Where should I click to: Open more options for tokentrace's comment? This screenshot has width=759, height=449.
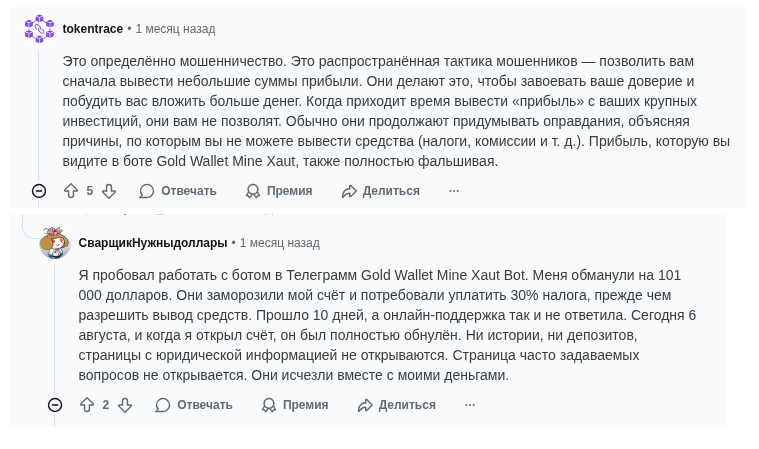click(454, 191)
